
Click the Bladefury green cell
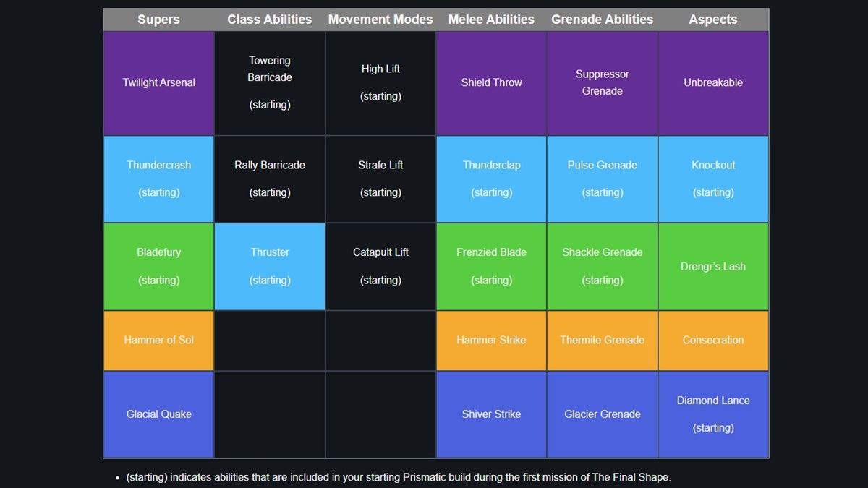click(159, 266)
